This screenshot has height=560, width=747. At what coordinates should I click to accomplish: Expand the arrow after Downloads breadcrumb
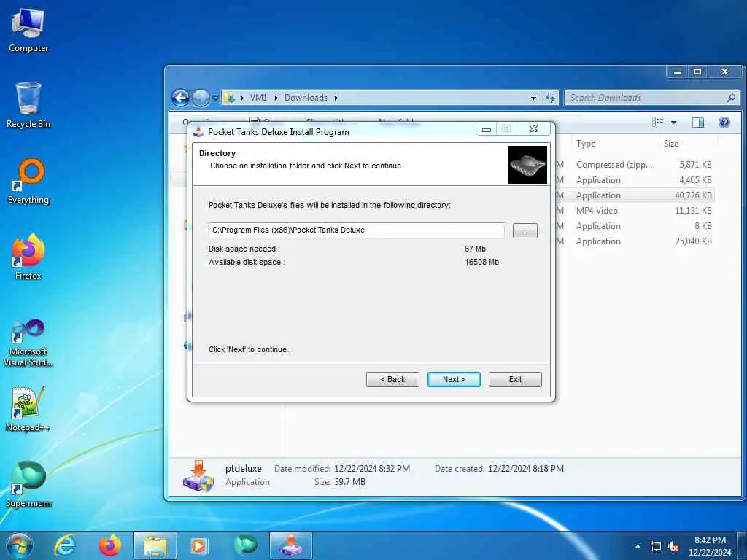tap(336, 98)
